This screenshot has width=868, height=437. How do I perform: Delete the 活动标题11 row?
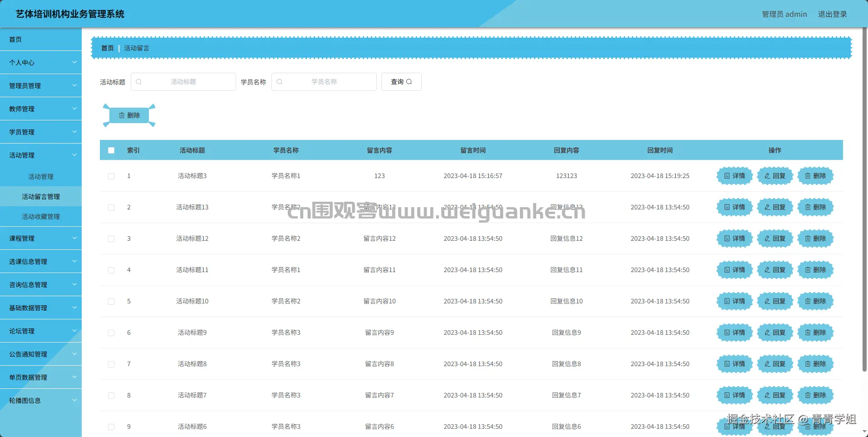coord(815,270)
